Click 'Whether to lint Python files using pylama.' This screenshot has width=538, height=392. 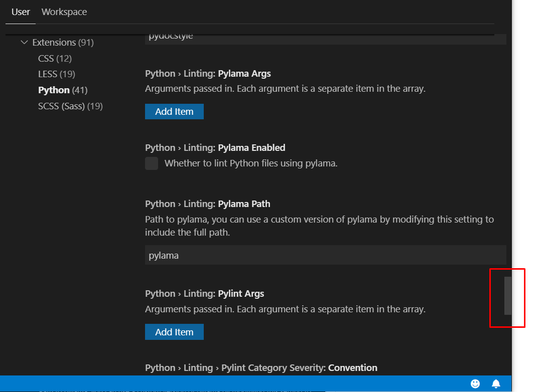[x=251, y=163]
